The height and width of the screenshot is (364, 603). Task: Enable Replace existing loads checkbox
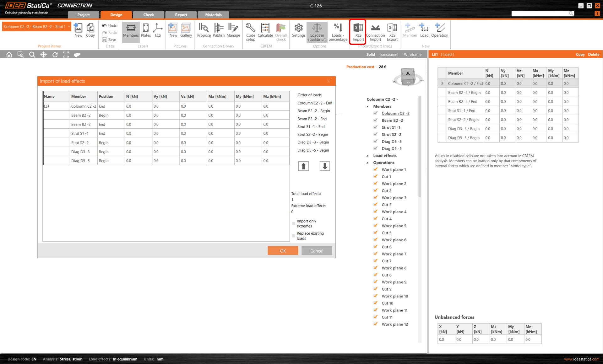click(x=294, y=236)
